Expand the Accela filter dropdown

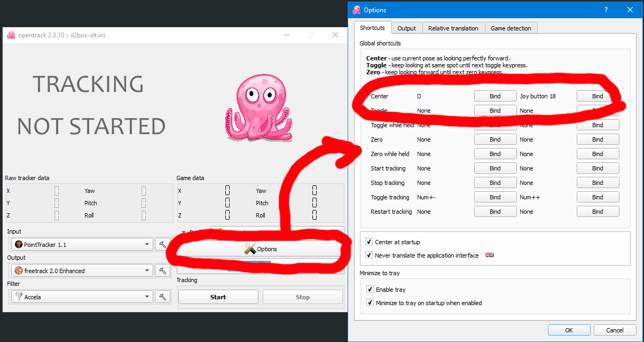[82, 297]
